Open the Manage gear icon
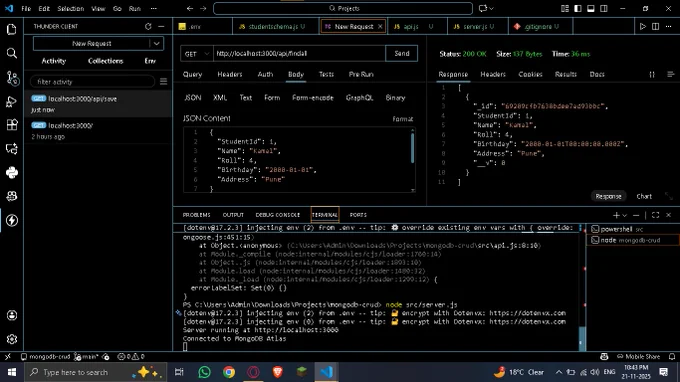680x382 pixels. pos(12,339)
